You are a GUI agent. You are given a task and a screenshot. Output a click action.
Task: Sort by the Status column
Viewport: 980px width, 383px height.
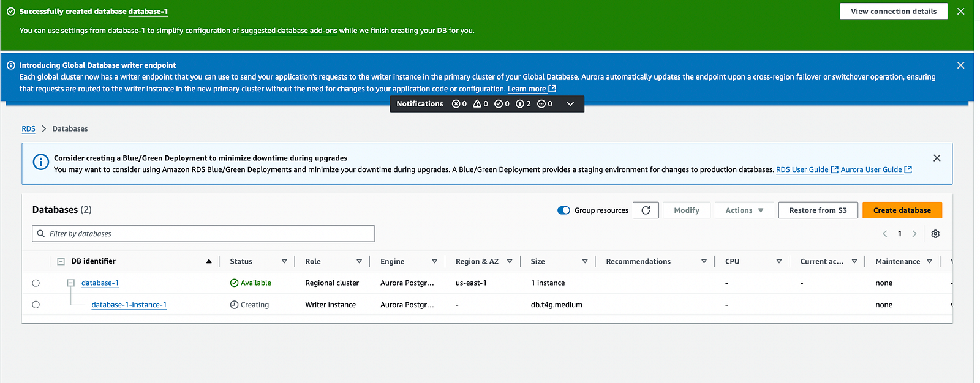[284, 262]
